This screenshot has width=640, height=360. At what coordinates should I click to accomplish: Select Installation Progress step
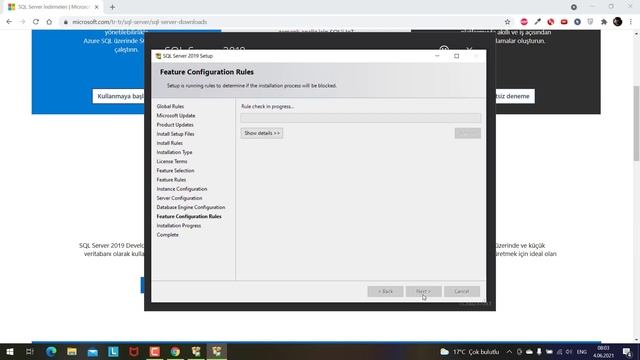pyautogui.click(x=179, y=226)
